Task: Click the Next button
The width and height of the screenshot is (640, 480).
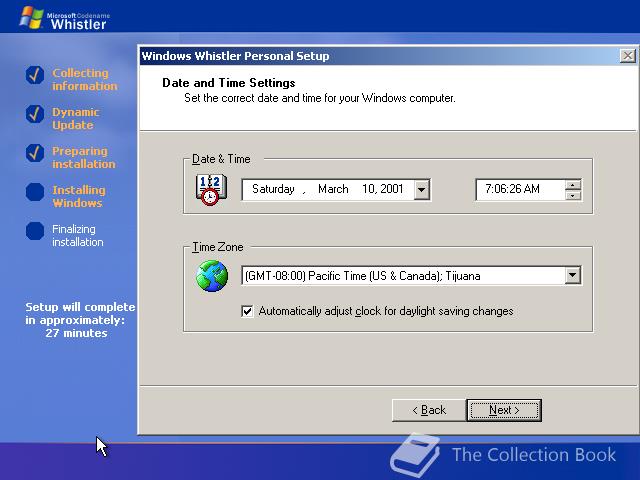Action: [x=504, y=410]
